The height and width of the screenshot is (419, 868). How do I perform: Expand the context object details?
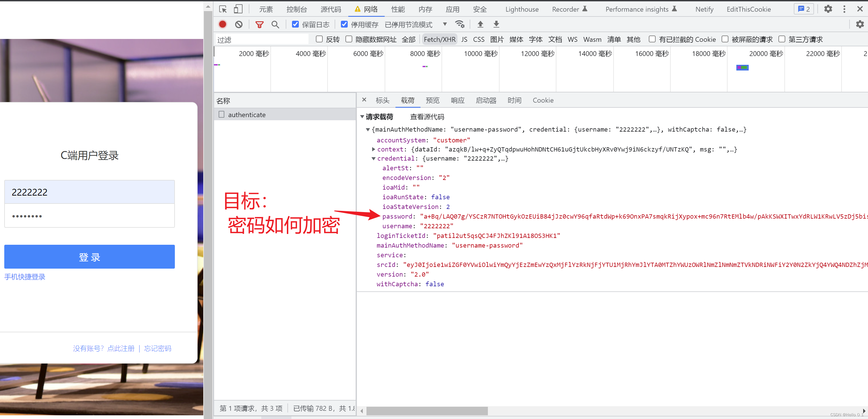click(373, 149)
